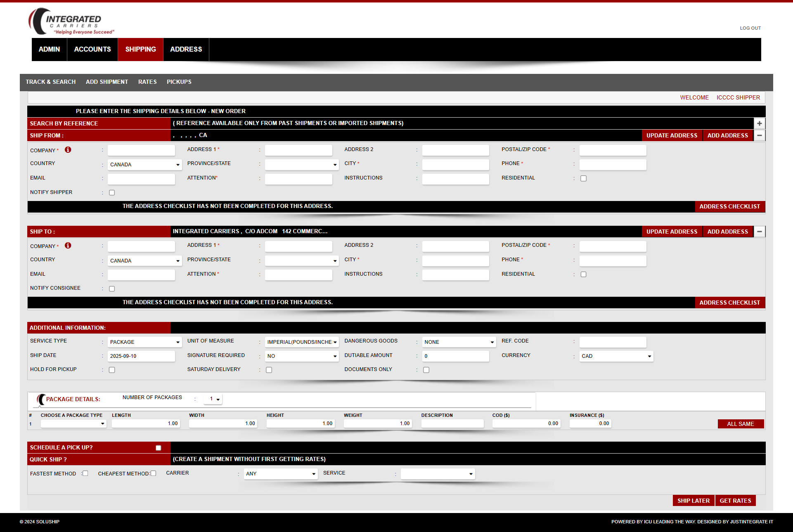Screen dimensions: 793x532
Task: Open the Ship To Province/State dropdown
Action: [x=302, y=261]
